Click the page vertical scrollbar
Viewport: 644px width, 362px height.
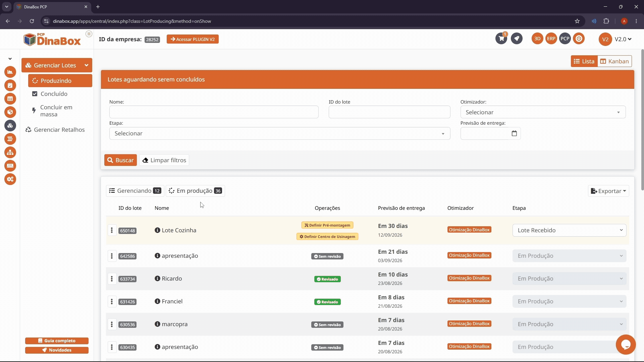click(x=642, y=120)
